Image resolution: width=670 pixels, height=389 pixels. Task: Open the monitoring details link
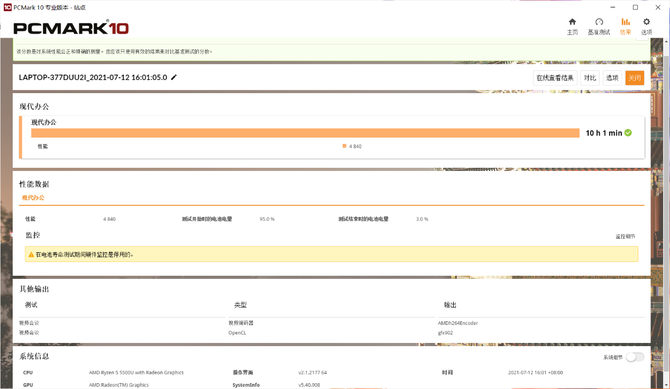(625, 236)
